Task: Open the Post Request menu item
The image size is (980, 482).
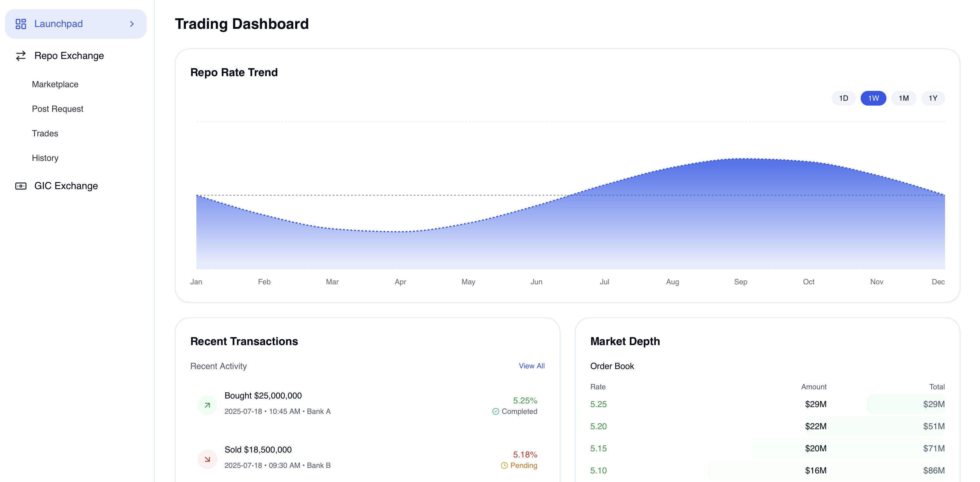Action: pos(57,109)
